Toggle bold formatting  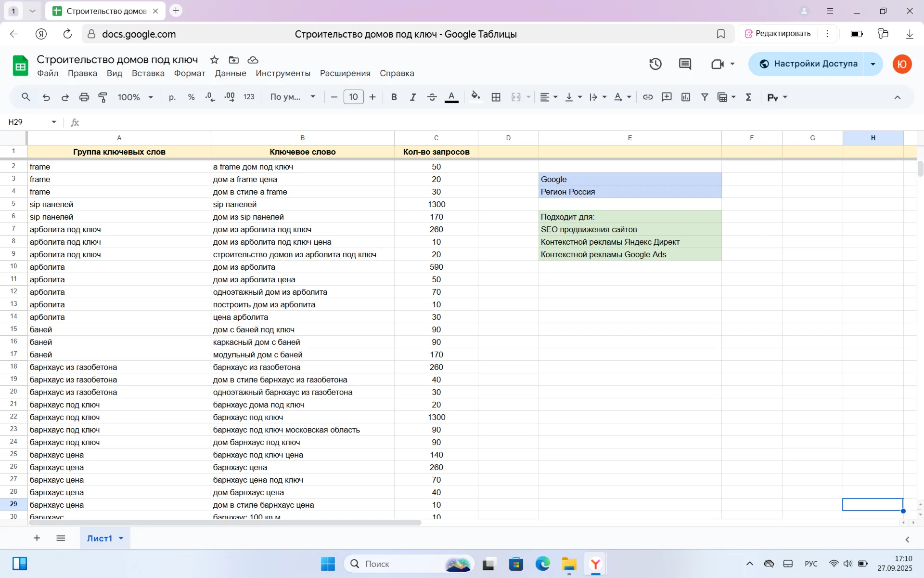pos(394,97)
